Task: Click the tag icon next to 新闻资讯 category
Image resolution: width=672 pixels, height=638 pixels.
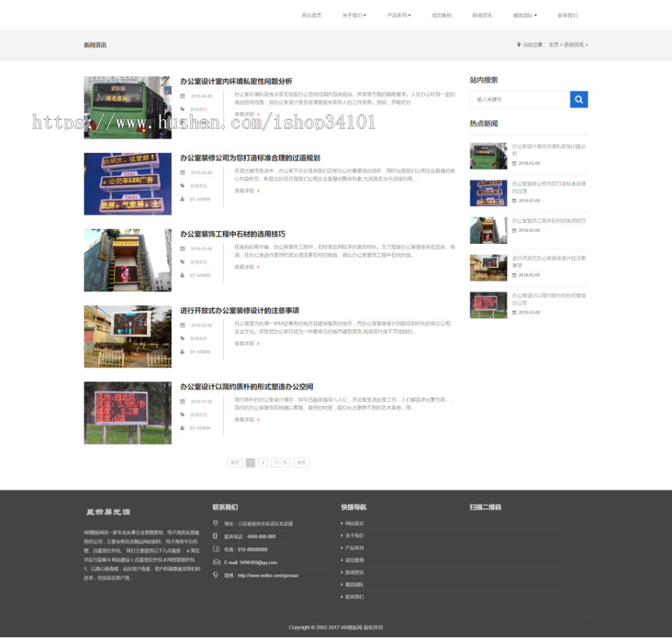Action: tap(181, 109)
